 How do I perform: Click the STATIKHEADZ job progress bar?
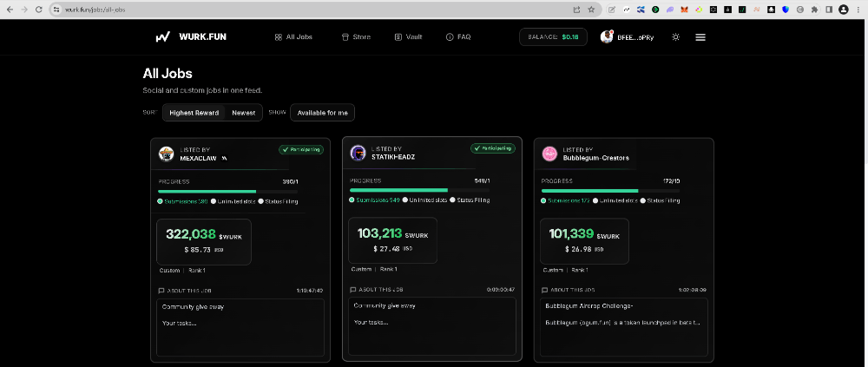[419, 190]
